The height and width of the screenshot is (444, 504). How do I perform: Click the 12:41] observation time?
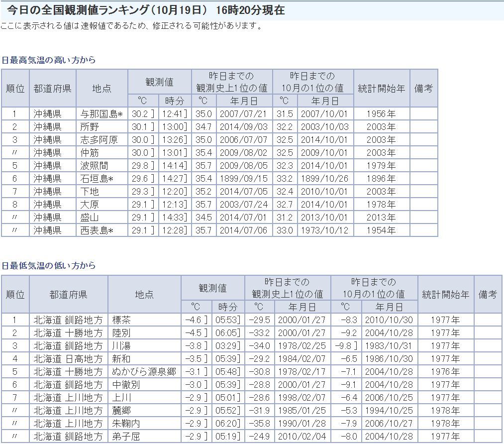coord(175,114)
